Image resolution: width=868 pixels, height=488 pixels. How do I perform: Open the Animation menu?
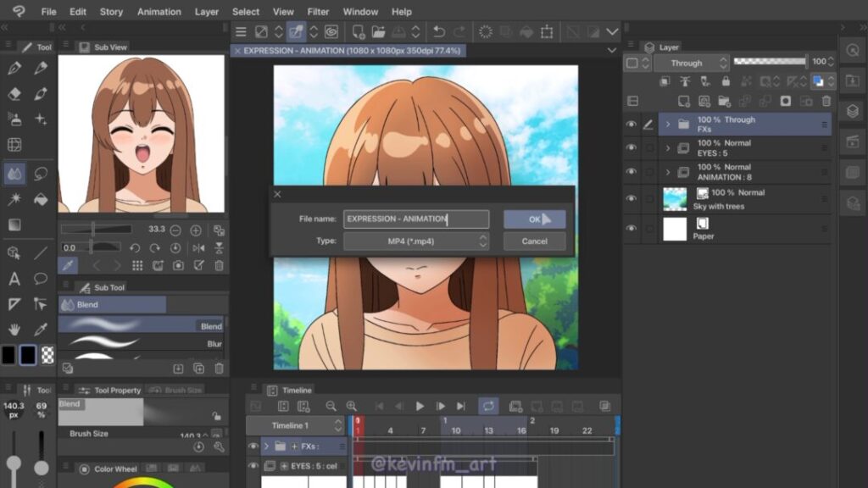click(x=159, y=12)
